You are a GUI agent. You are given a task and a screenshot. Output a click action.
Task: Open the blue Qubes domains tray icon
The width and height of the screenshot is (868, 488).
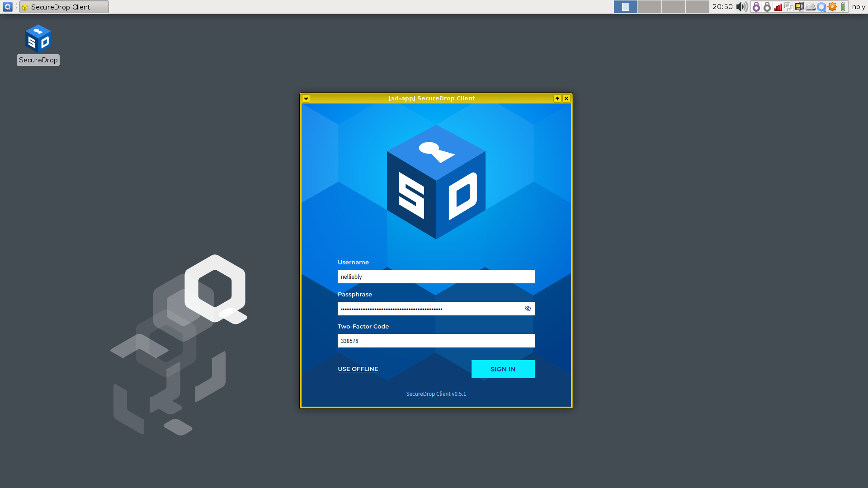pyautogui.click(x=821, y=7)
